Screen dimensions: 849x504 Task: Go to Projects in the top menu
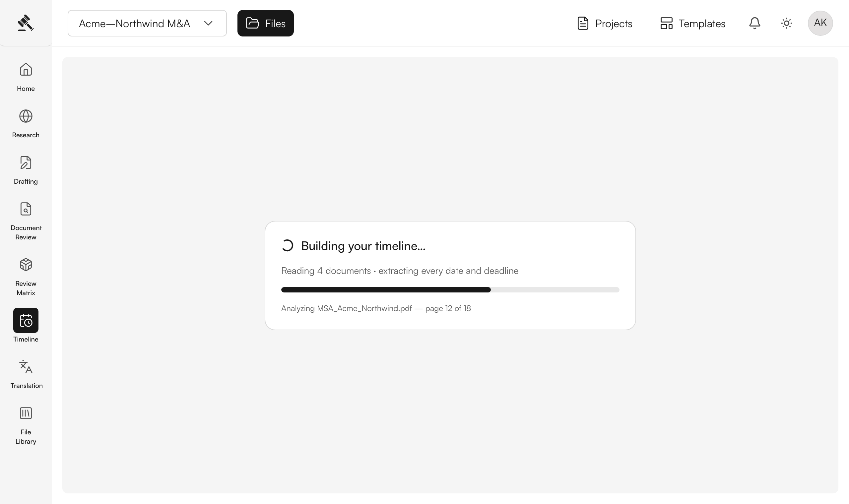[605, 23]
